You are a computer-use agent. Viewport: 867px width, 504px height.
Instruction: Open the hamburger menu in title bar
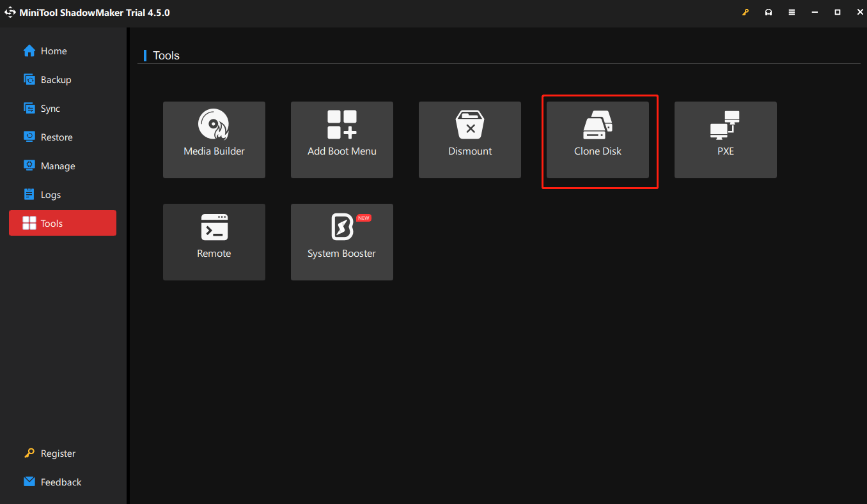(x=792, y=11)
